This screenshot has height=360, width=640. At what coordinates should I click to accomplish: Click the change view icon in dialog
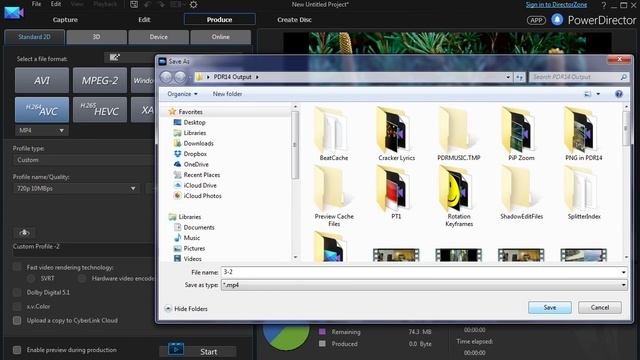[x=588, y=94]
